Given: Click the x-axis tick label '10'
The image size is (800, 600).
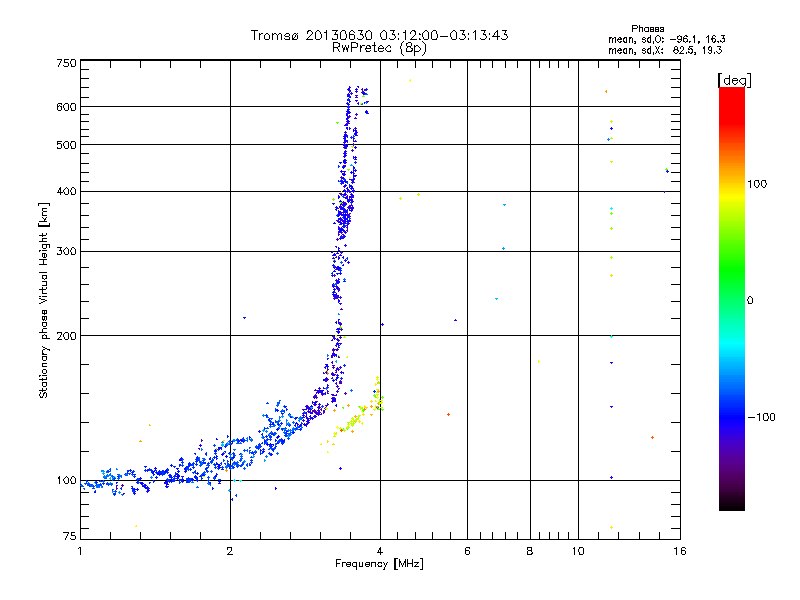Looking at the screenshot, I should pos(578,551).
